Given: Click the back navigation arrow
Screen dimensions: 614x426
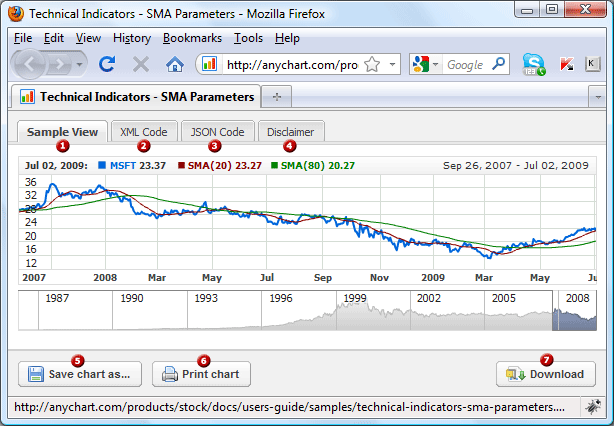Looking at the screenshot, I should point(31,65).
